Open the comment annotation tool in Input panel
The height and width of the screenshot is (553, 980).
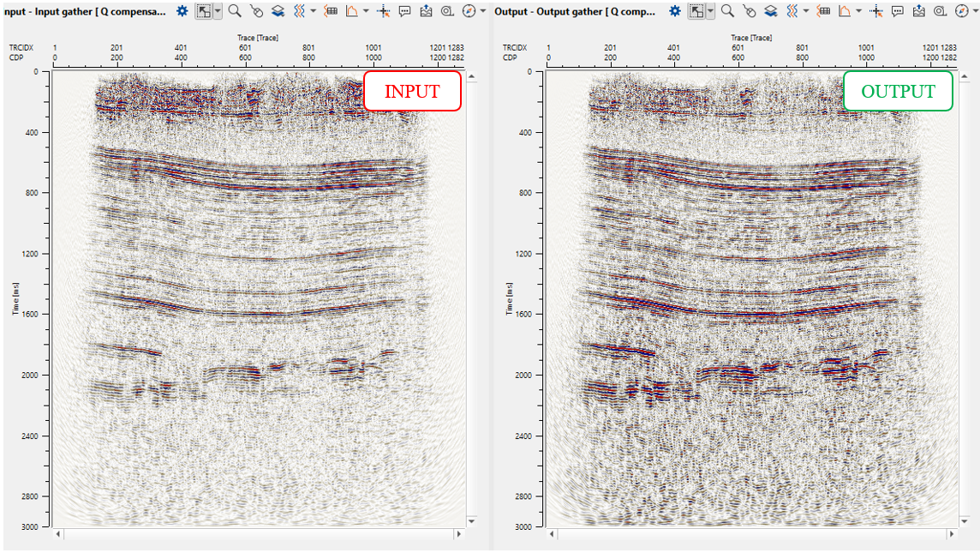click(x=404, y=11)
